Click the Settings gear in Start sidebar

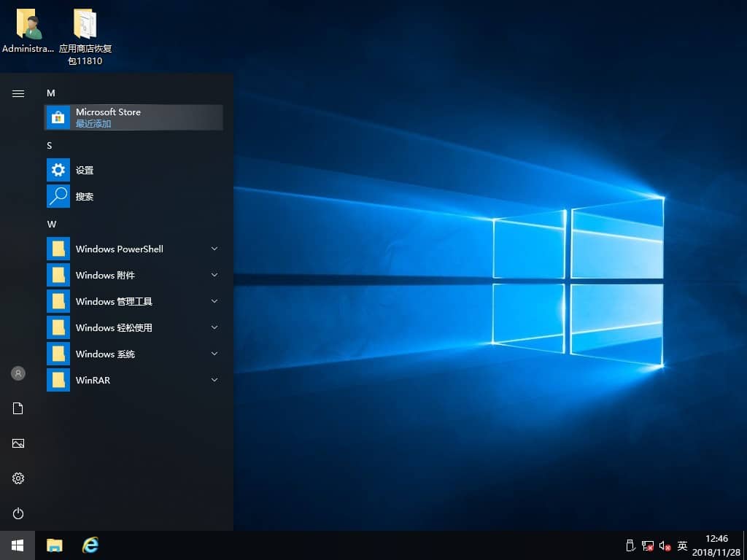18,478
